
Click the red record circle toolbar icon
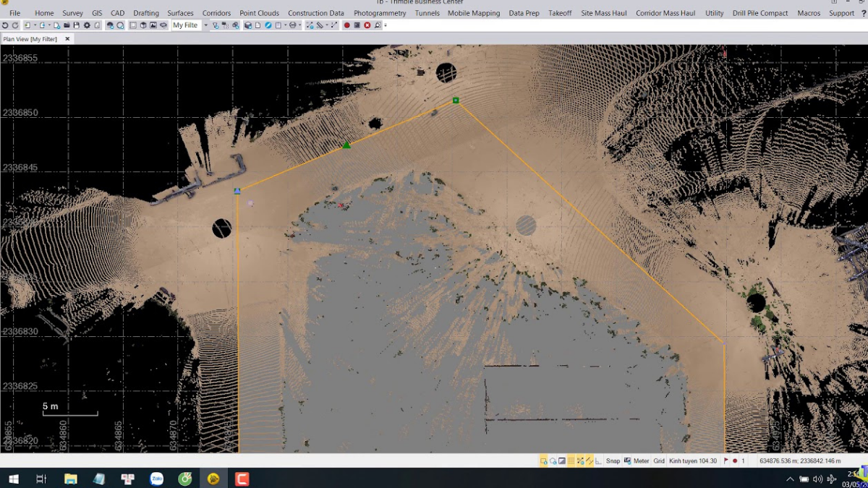[346, 25]
